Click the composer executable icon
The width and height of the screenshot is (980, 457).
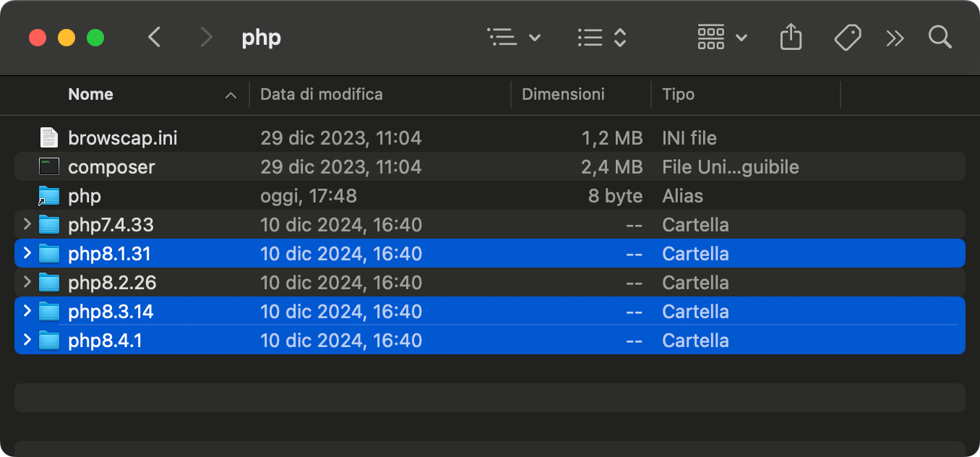(x=48, y=166)
